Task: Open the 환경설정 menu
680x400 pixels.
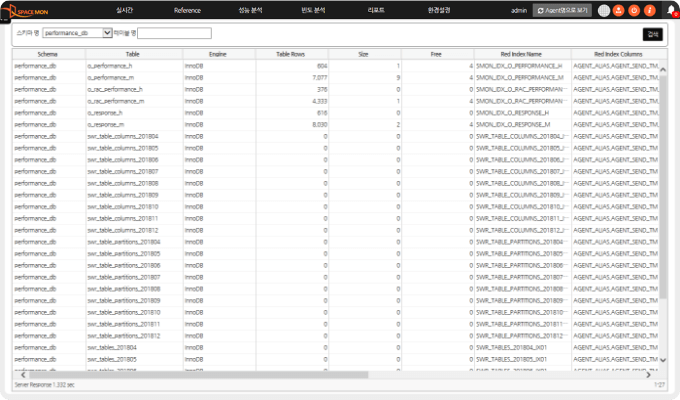Action: 439,10
